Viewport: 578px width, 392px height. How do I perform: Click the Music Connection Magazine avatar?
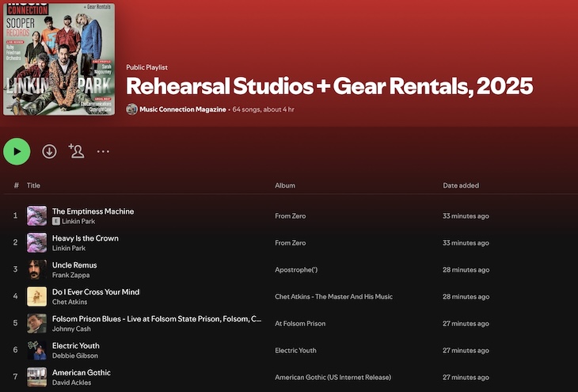click(131, 109)
